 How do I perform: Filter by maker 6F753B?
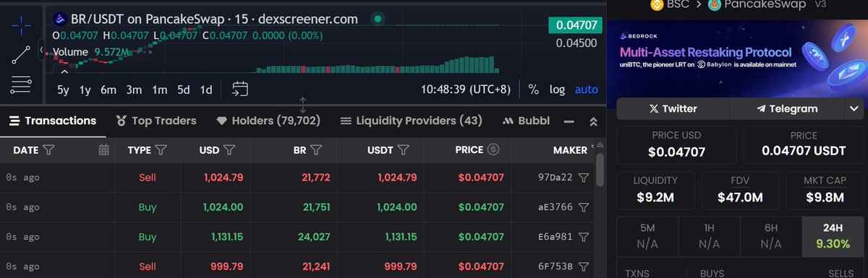584,266
